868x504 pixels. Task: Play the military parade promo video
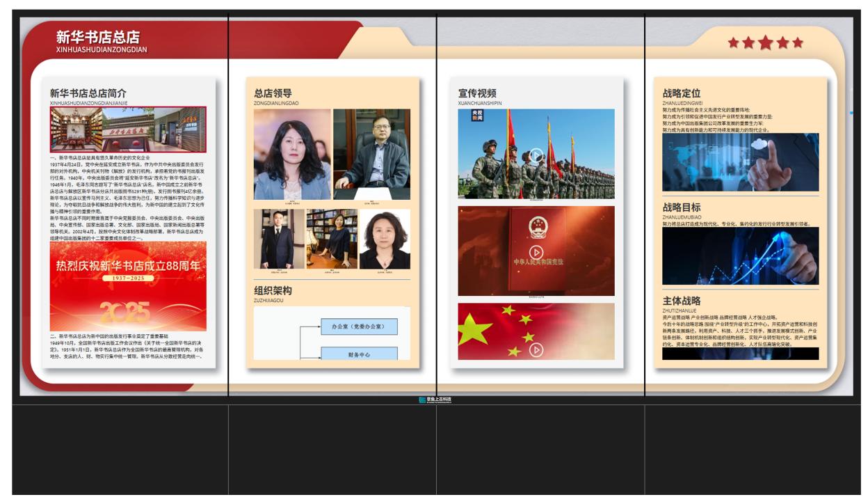coord(536,155)
